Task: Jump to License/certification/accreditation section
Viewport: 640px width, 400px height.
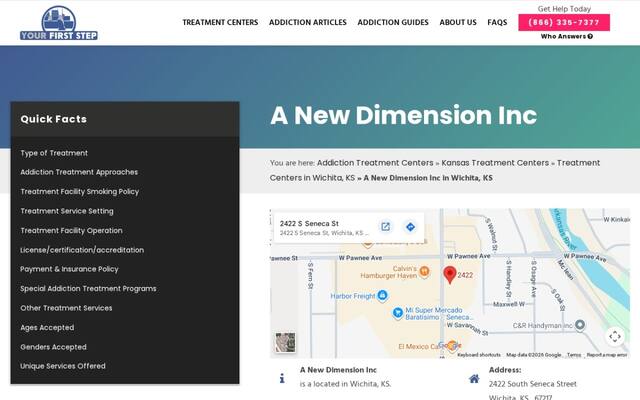Action: 82,250
